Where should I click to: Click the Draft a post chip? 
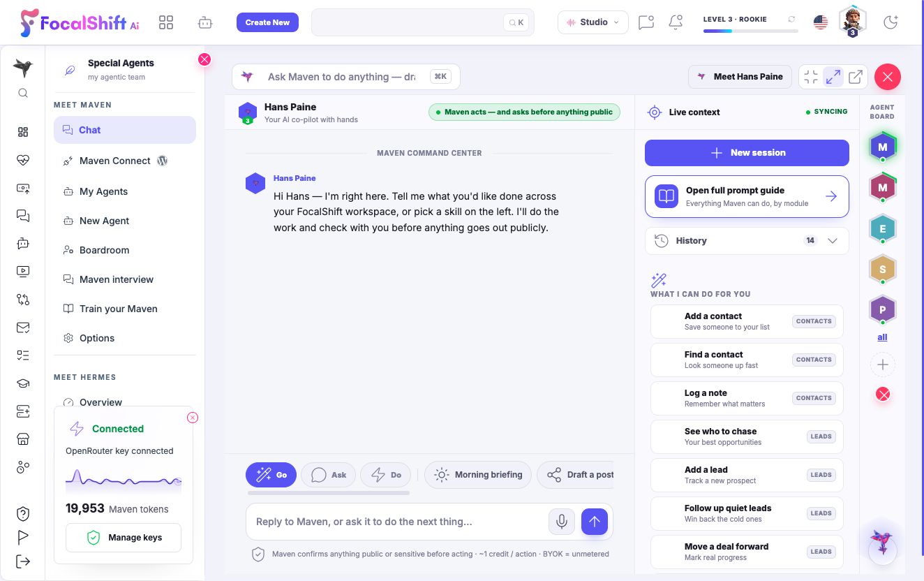pyautogui.click(x=575, y=475)
